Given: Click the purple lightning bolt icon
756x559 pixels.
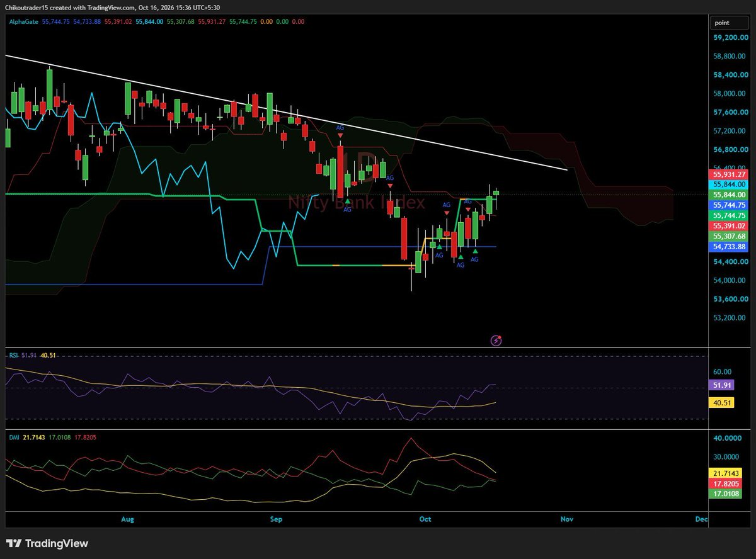Looking at the screenshot, I should [x=496, y=341].
